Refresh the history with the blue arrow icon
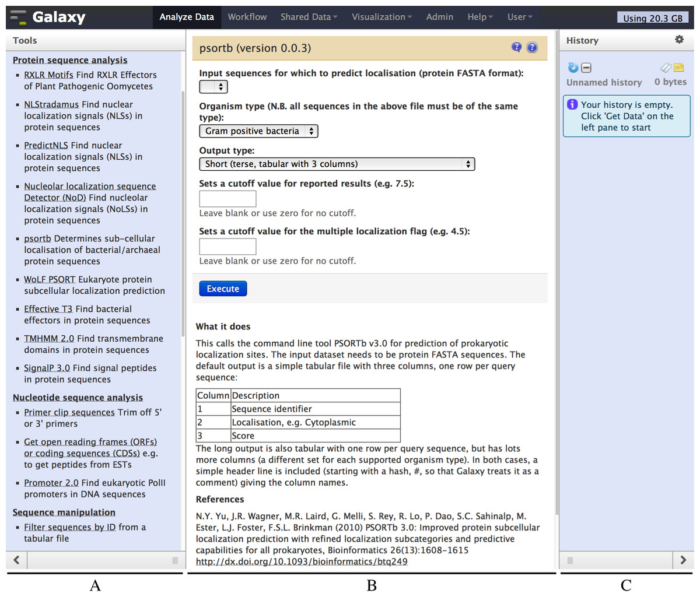Image resolution: width=700 pixels, height=597 pixels. click(x=573, y=68)
